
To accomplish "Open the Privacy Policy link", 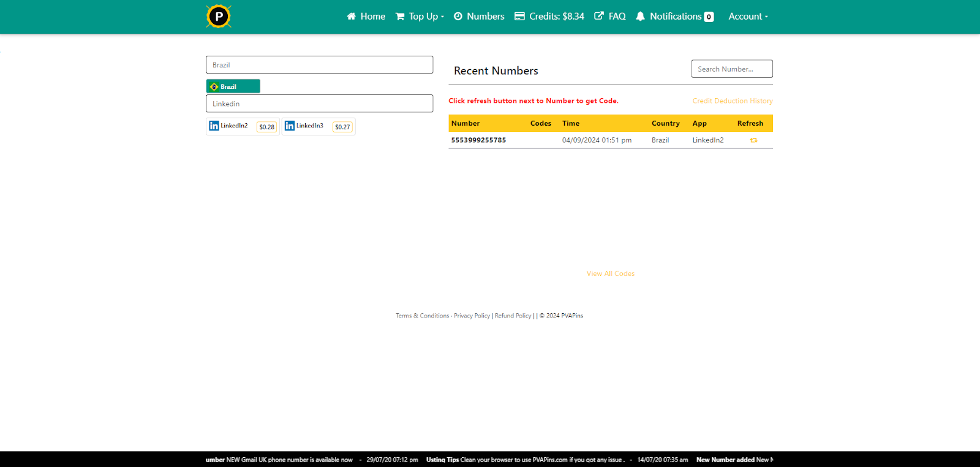I will (x=472, y=316).
